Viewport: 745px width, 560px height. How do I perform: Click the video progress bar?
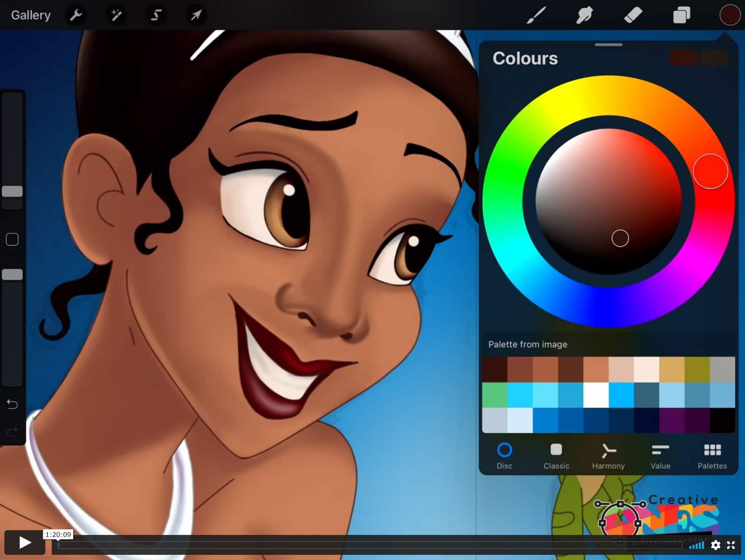(x=370, y=545)
